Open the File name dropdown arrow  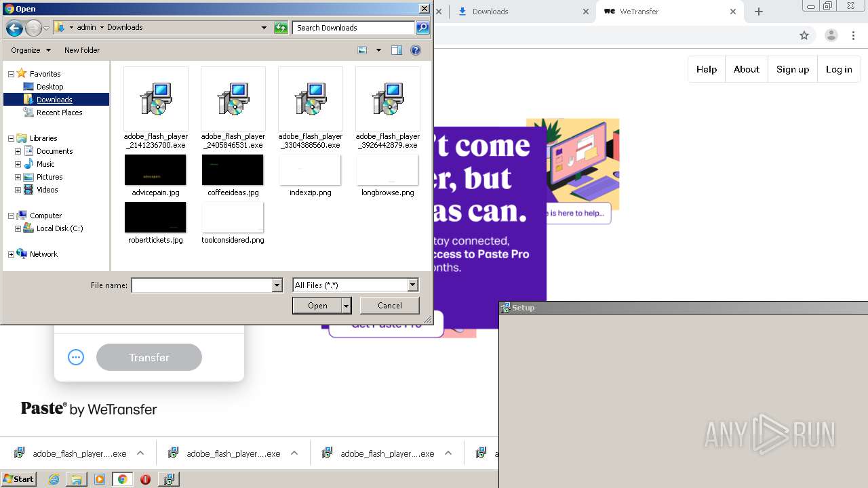[277, 285]
